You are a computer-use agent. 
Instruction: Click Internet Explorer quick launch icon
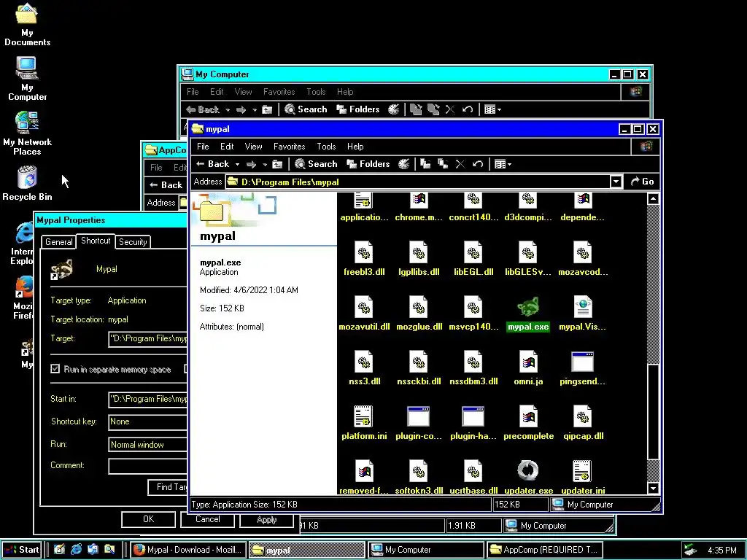click(x=76, y=550)
